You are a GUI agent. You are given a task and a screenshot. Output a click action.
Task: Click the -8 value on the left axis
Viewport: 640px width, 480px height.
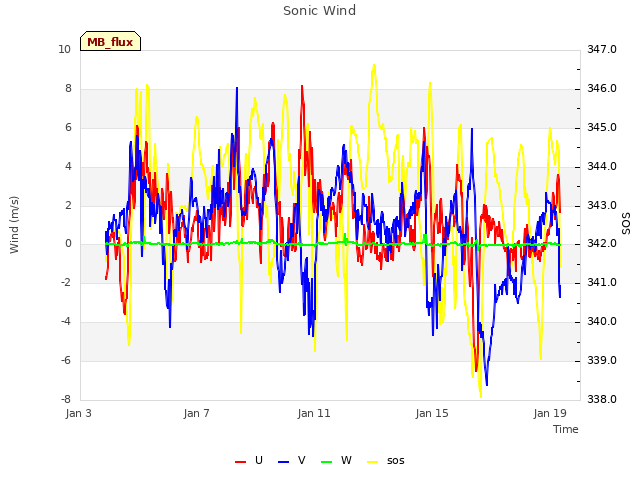pos(66,399)
